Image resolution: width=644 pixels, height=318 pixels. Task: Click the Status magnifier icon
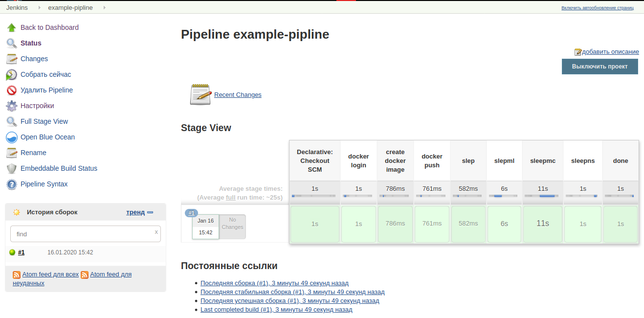(x=12, y=43)
